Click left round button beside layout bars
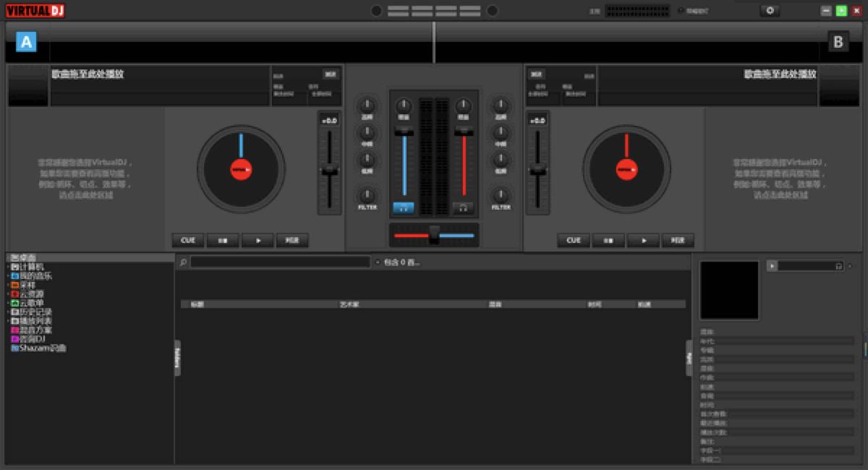868x470 pixels. pyautogui.click(x=376, y=11)
